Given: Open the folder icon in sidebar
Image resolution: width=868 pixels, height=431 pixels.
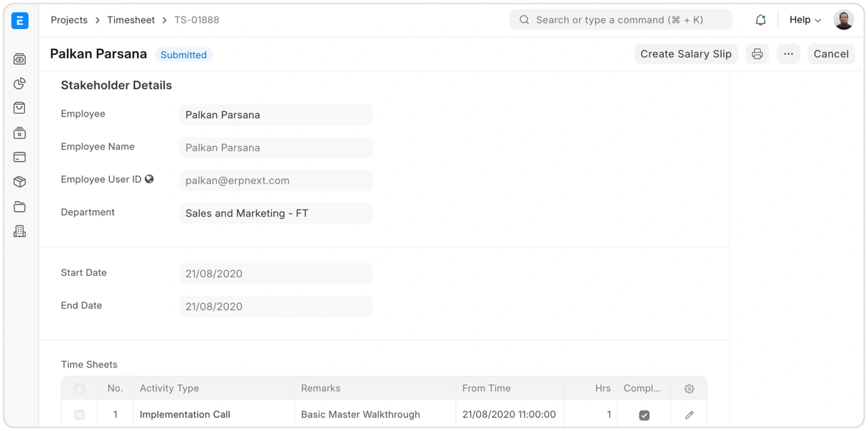Looking at the screenshot, I should [20, 207].
